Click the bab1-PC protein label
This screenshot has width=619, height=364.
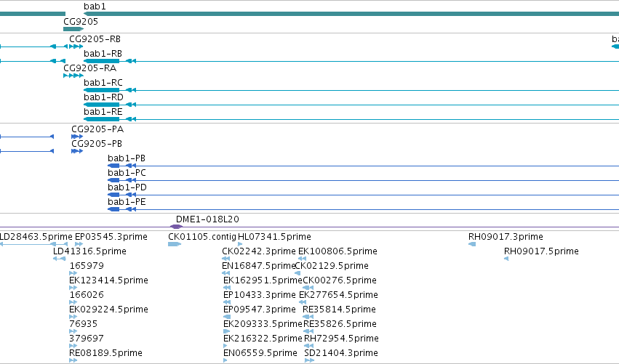[x=127, y=173]
